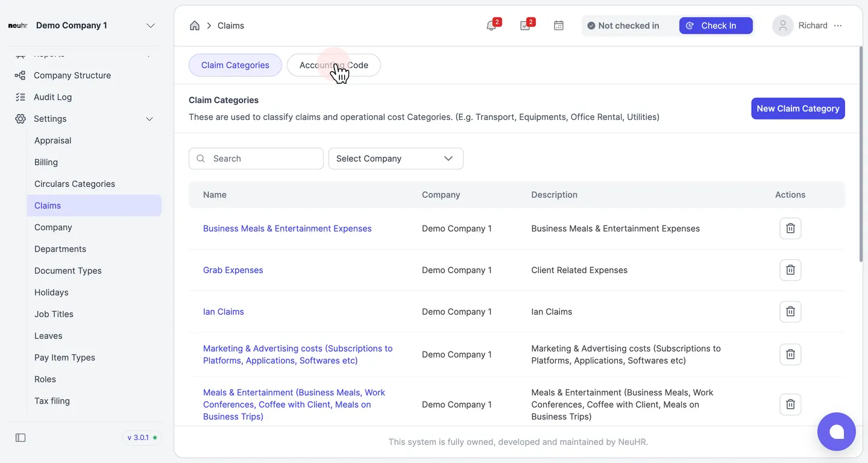The width and height of the screenshot is (868, 463).
Task: Click the page vertical scrollbar
Action: pos(860,154)
